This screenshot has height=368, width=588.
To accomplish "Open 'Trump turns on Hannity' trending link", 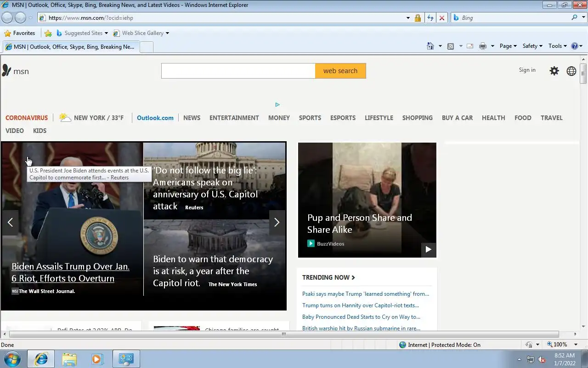I will 361,305.
